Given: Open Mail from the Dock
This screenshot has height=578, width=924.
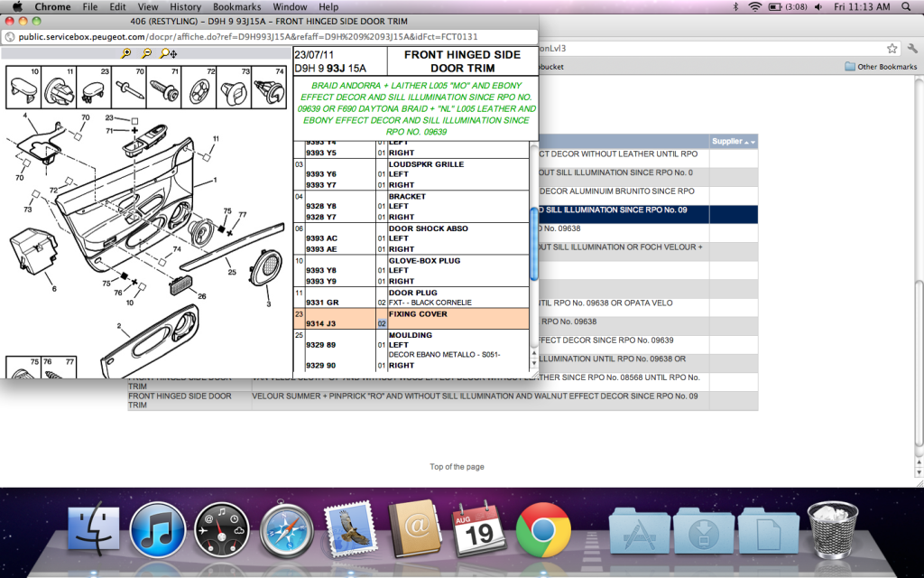Looking at the screenshot, I should 351,529.
